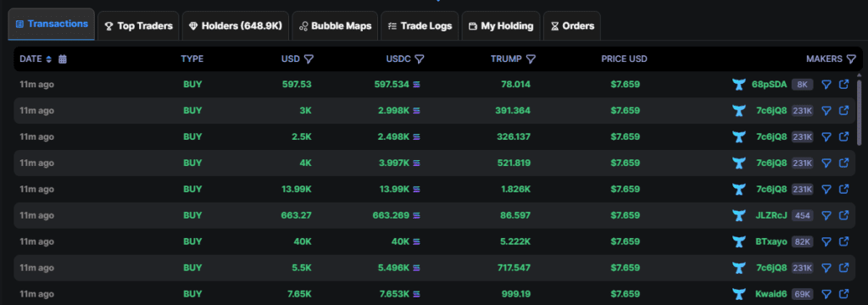868x305 pixels.
Task: Click the whale icon beside 68pSDA
Action: pos(739,85)
